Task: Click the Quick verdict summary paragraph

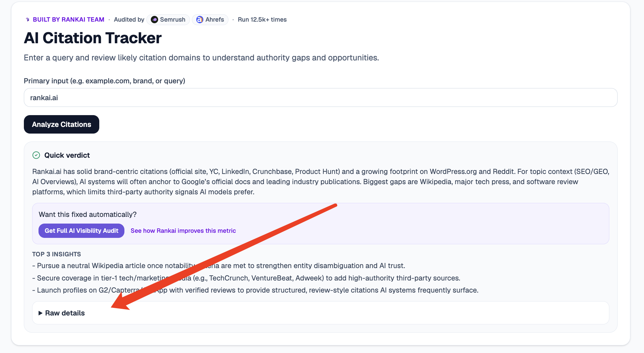Action: [320, 182]
